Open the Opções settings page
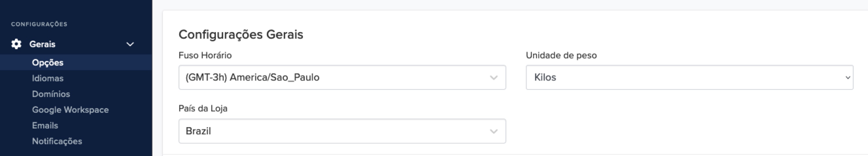This screenshot has height=156, width=868. (47, 63)
